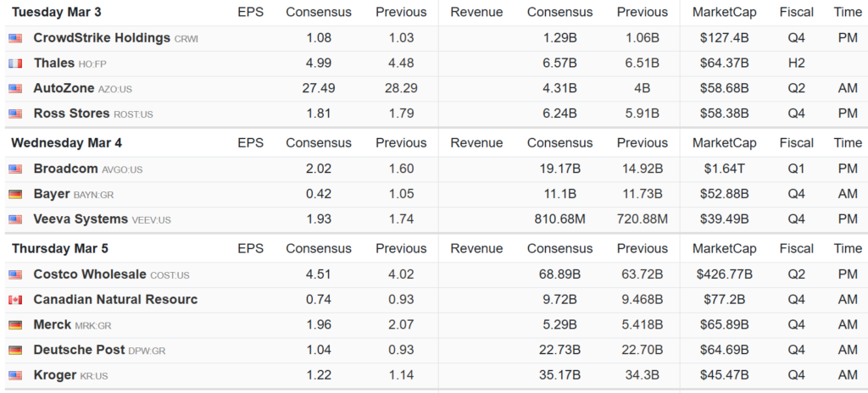Viewport: 868px width, 393px height.
Task: Click the German flag next to Merck
Action: pyautogui.click(x=15, y=325)
